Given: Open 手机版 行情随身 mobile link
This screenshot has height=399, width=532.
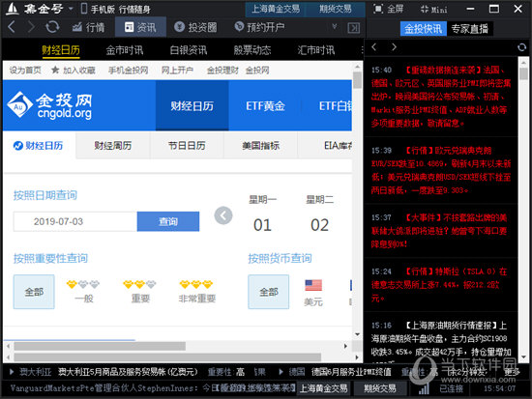Looking at the screenshot, I should (x=116, y=9).
